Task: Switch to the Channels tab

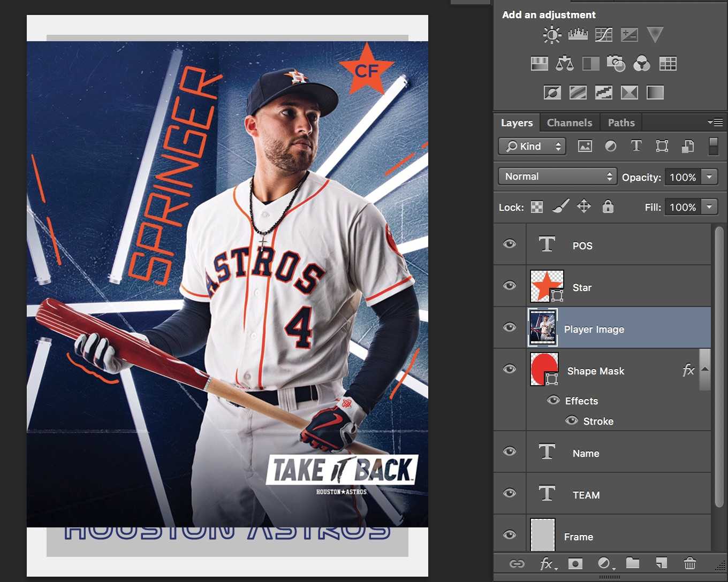Action: click(570, 122)
